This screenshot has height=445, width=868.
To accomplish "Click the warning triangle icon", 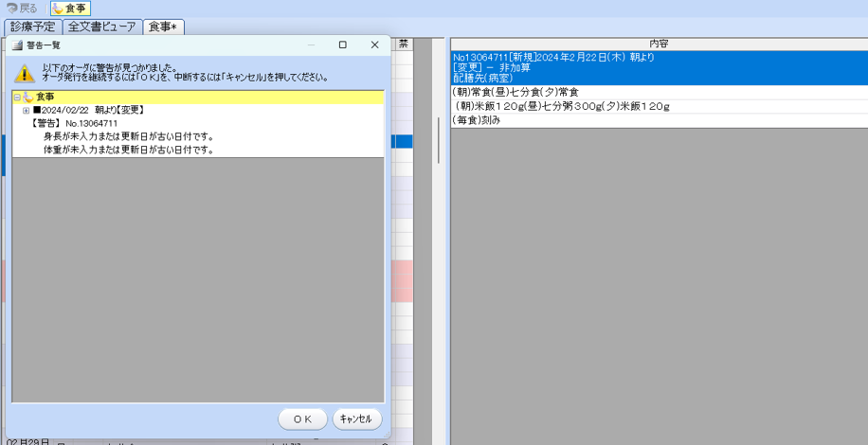I will (x=24, y=72).
